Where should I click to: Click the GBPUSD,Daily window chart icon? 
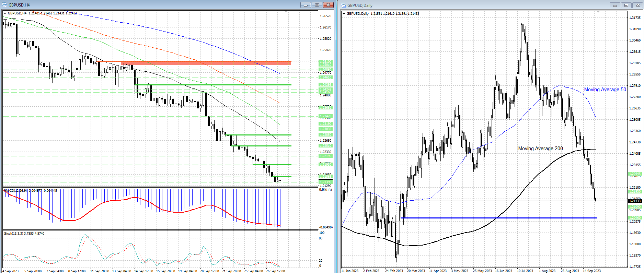(x=343, y=5)
